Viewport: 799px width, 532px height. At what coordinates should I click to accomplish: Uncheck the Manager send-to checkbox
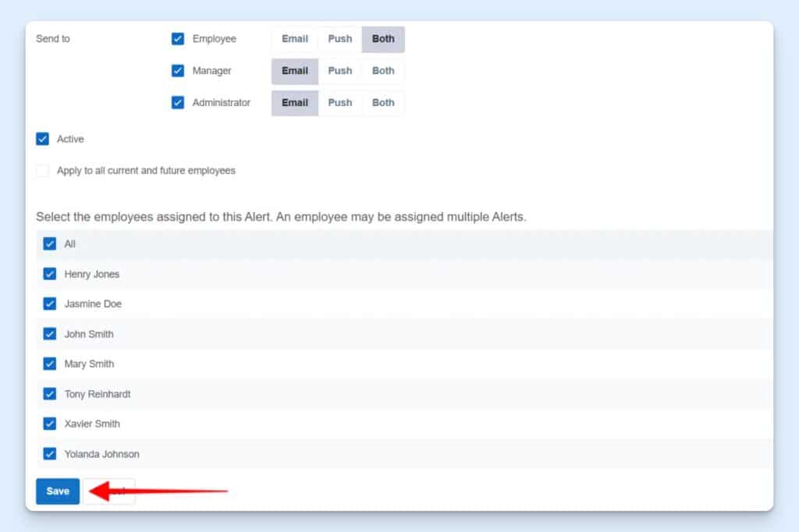(177, 70)
